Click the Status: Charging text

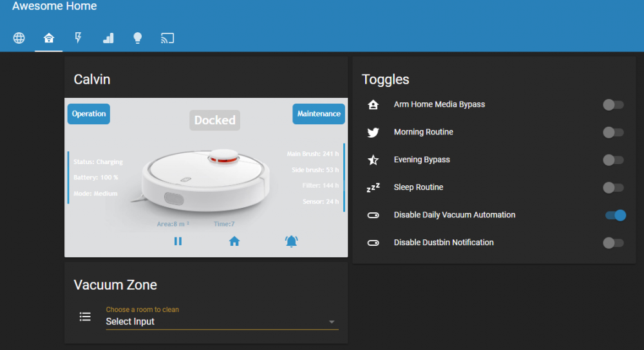[x=98, y=161]
